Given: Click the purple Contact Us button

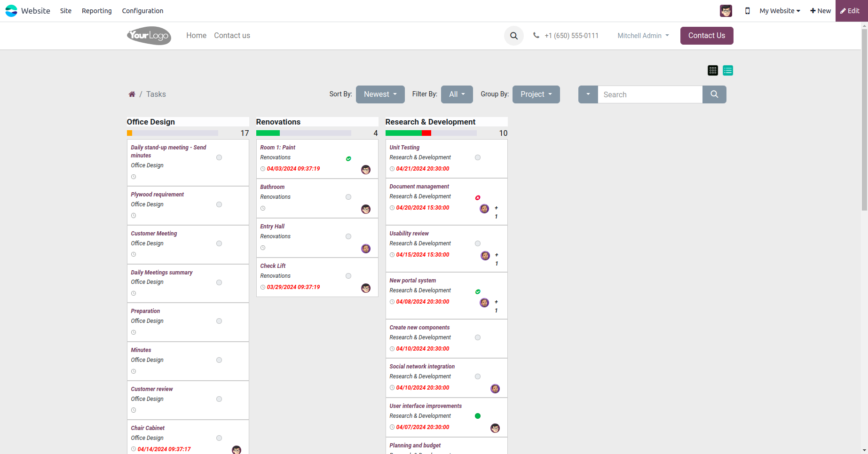Looking at the screenshot, I should tap(707, 36).
